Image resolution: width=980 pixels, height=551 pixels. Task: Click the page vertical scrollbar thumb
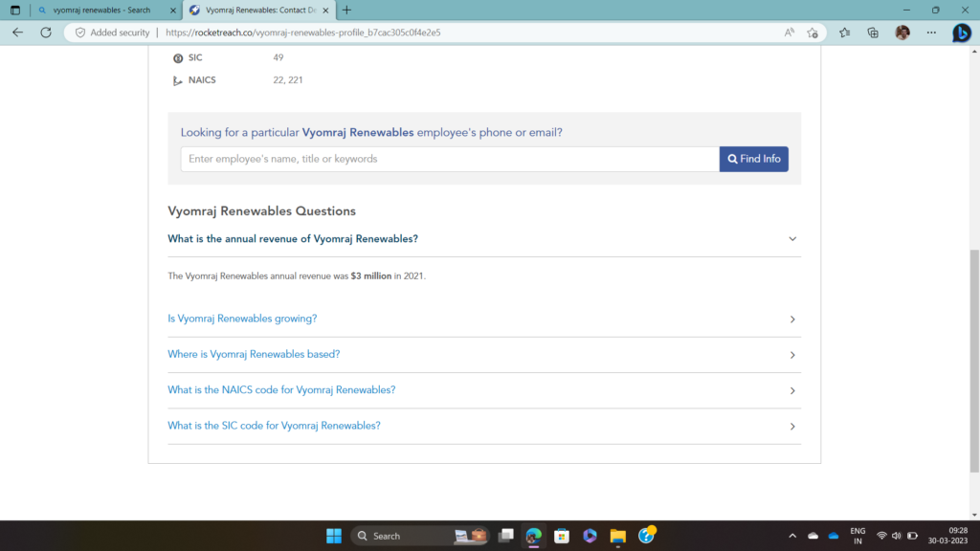974,361
